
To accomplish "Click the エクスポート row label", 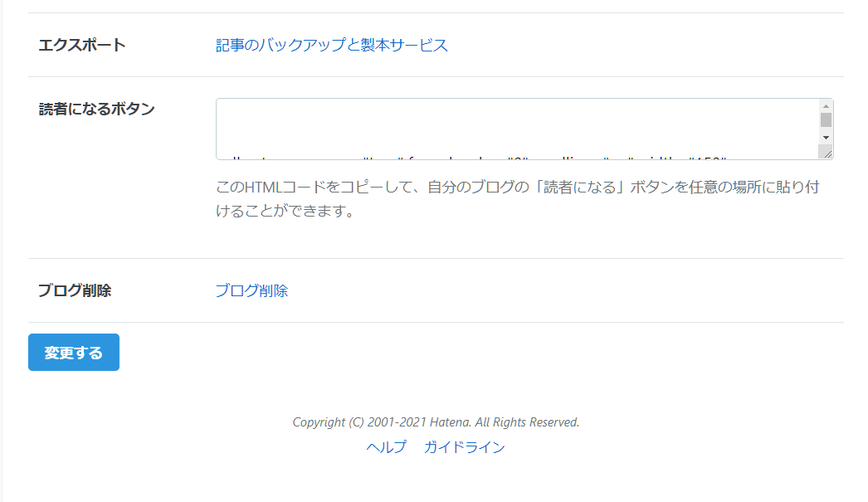I will tap(82, 45).
